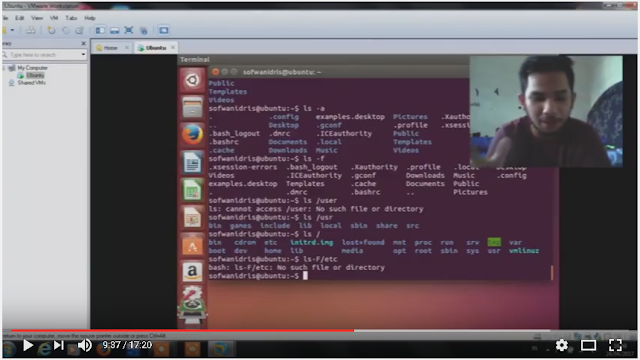Open the Edit menu in VMware
Screen dimensions: 640x360
(20, 18)
